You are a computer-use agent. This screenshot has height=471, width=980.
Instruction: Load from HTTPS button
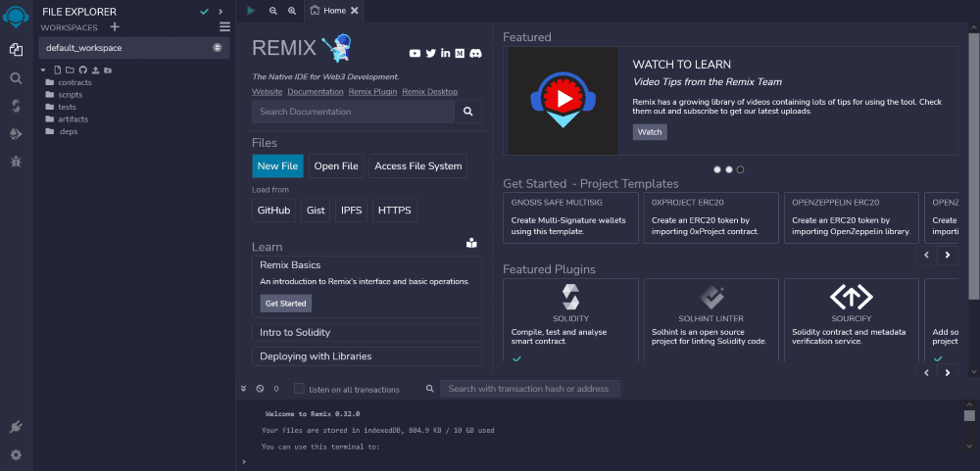395,211
